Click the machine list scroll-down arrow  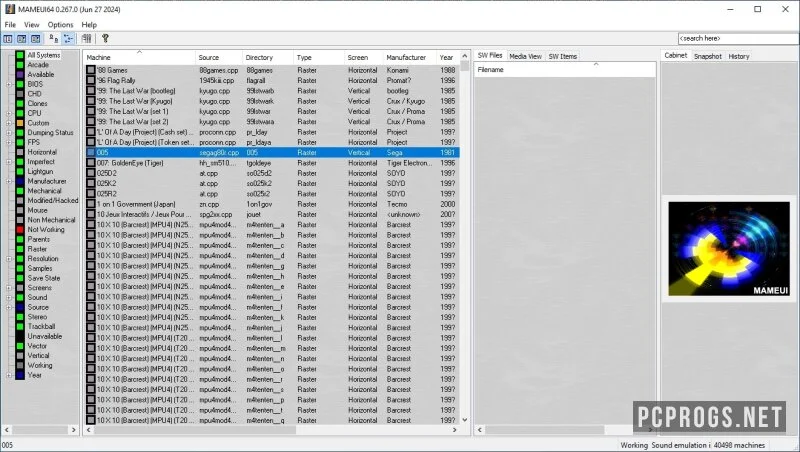[x=465, y=420]
